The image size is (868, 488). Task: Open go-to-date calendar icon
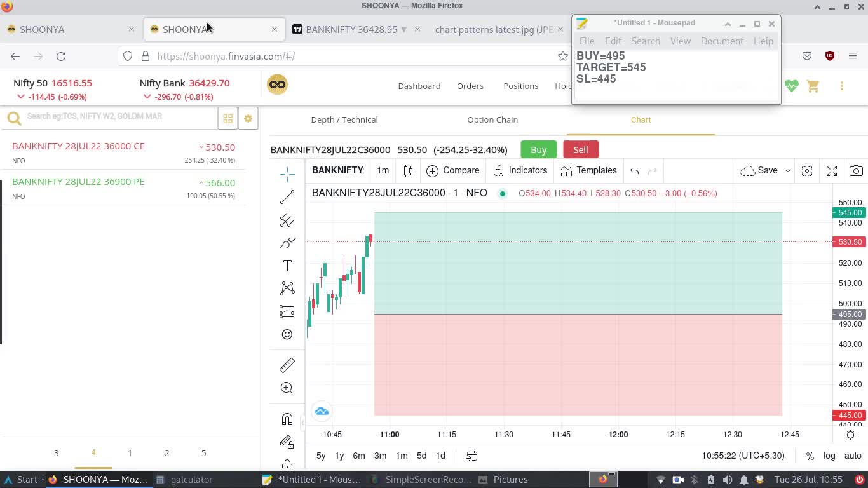pos(471,456)
